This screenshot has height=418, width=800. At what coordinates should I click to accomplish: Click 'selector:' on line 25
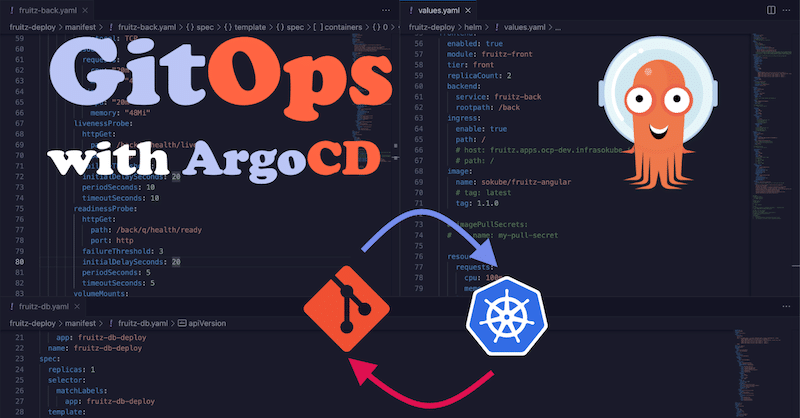[67, 380]
